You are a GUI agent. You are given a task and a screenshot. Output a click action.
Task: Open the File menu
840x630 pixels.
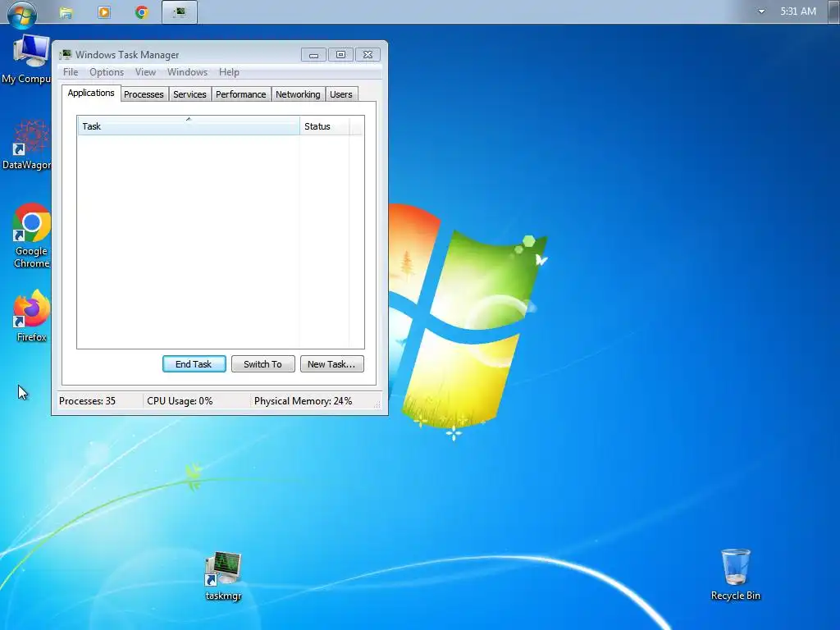tap(71, 72)
